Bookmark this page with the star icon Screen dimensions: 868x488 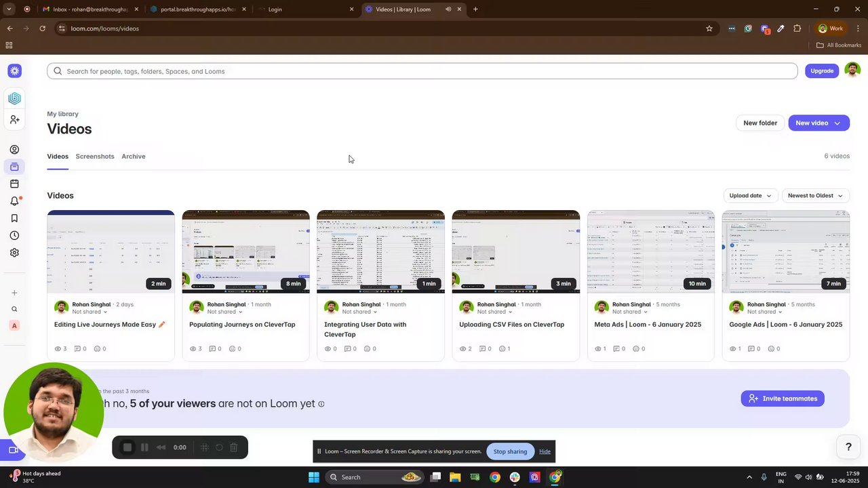click(x=709, y=28)
